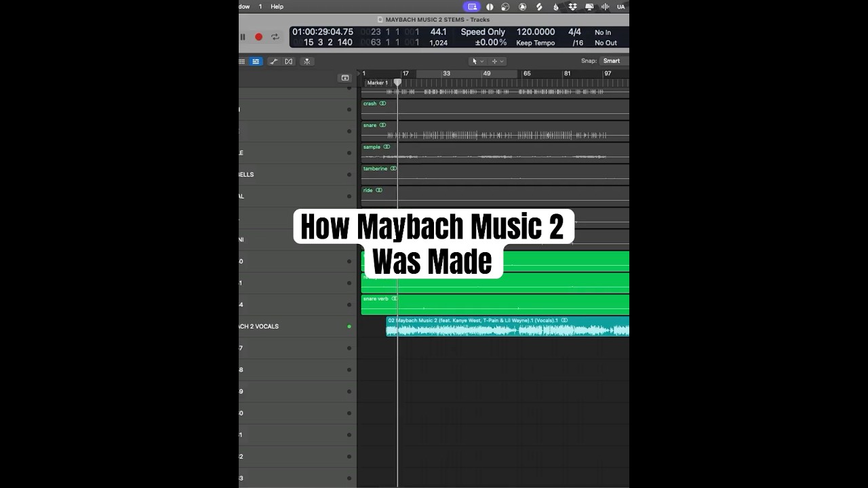Select Marker 1 in the marker lane
This screenshot has height=488, width=868.
(378, 83)
